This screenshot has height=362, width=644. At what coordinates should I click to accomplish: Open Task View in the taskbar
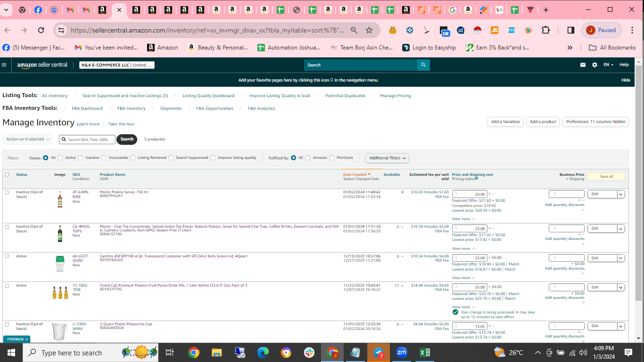point(170,353)
